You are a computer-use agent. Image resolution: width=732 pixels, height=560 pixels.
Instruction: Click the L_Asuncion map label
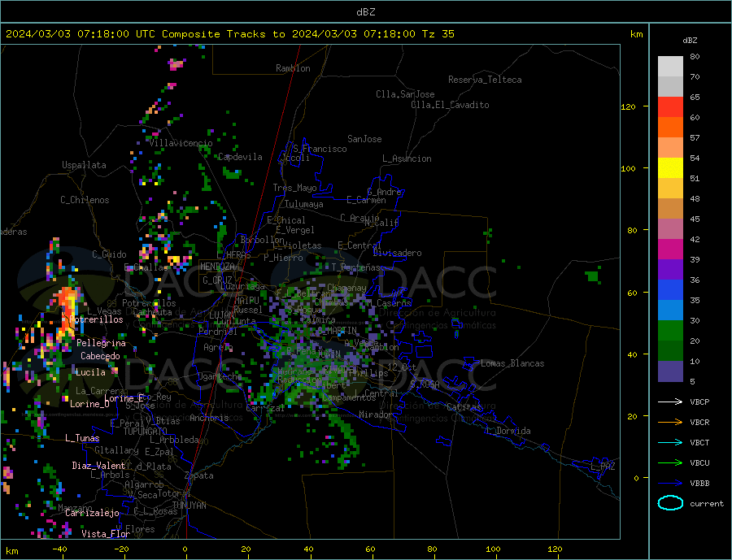tap(407, 158)
